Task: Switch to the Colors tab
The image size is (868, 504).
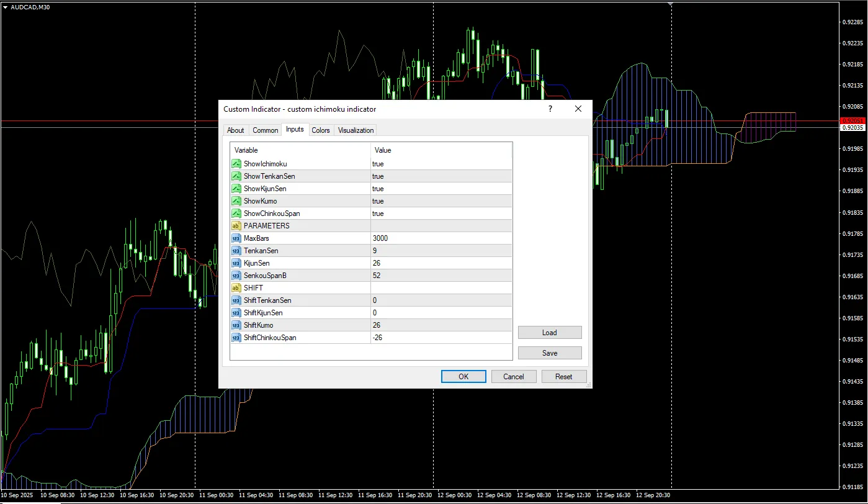Action: click(x=321, y=130)
